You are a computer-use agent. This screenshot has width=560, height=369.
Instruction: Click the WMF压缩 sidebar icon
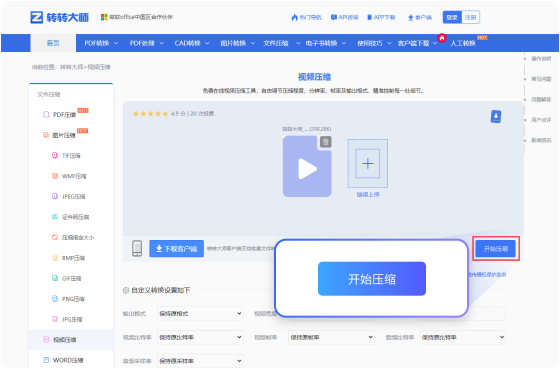pos(55,176)
